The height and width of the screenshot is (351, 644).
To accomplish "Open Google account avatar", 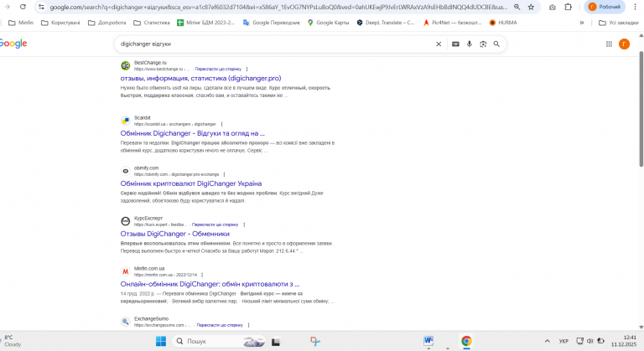I will point(624,44).
